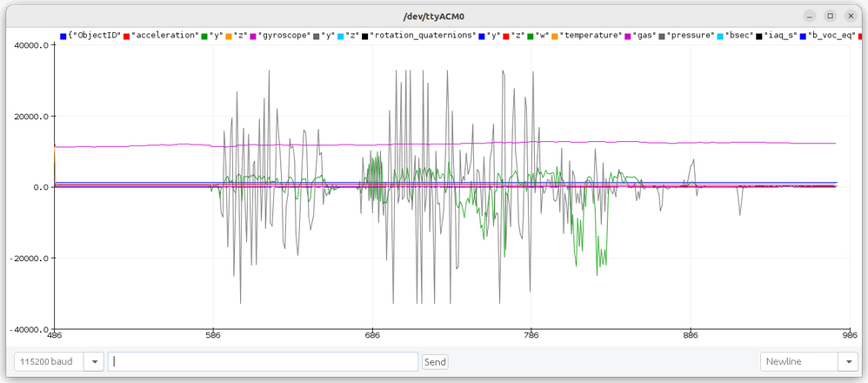The width and height of the screenshot is (868, 383).
Task: Maximize the /dev/ttyACM0 plotter window
Action: click(830, 16)
